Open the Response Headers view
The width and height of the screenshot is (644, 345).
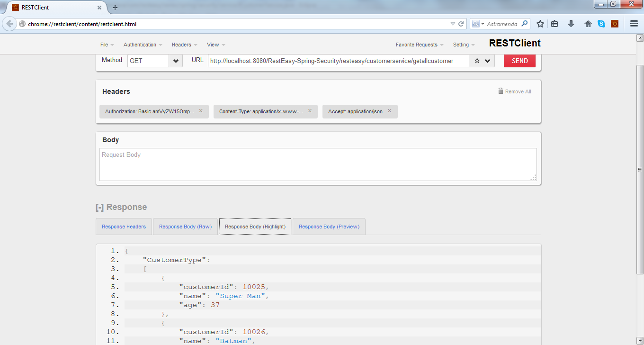(123, 226)
